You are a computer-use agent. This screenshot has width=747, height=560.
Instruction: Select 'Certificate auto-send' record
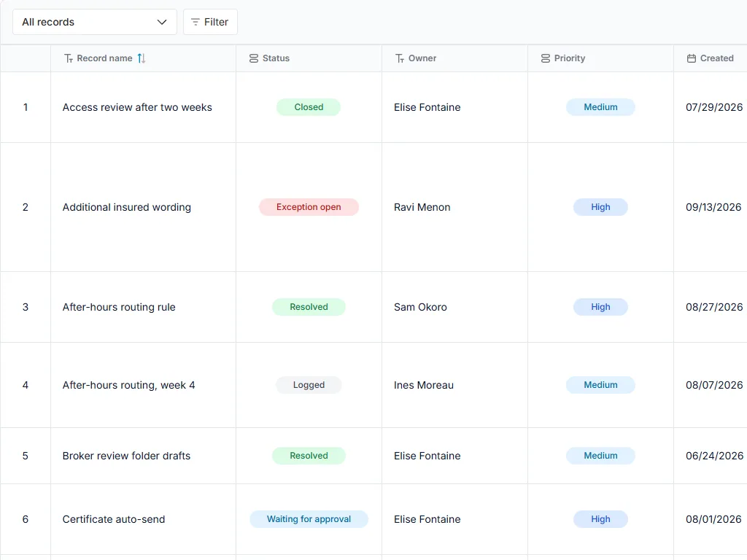coord(114,519)
